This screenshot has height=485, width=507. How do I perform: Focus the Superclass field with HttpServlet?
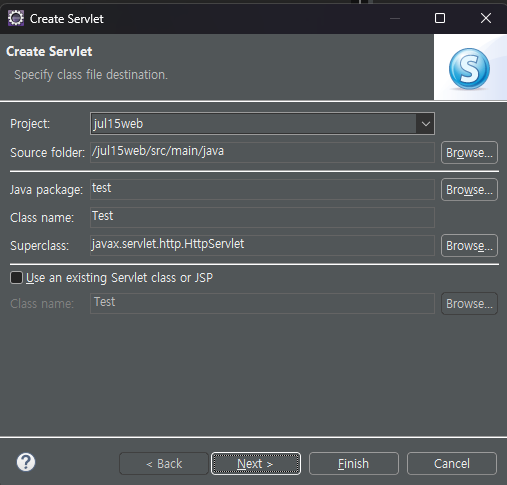coord(262,245)
